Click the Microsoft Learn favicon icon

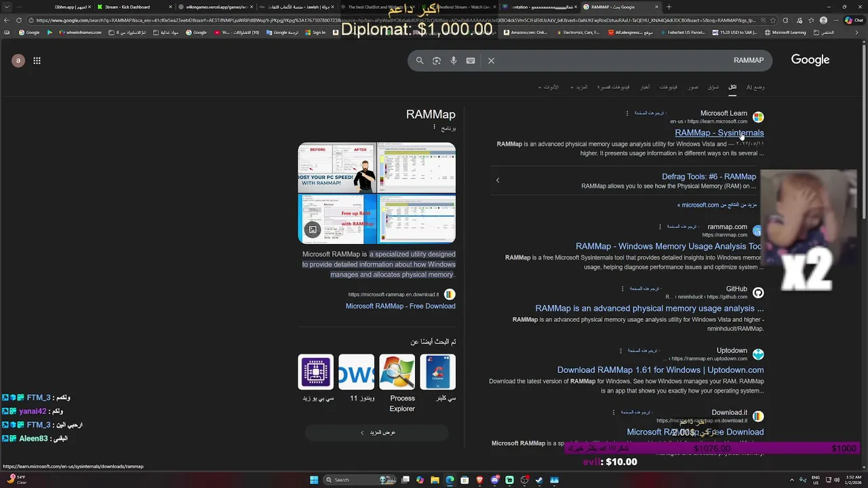pyautogui.click(x=758, y=117)
